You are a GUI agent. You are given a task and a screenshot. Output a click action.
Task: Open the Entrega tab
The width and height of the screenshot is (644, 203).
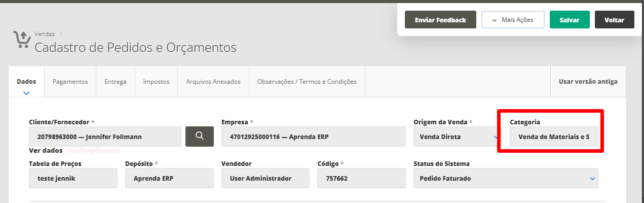pos(115,82)
